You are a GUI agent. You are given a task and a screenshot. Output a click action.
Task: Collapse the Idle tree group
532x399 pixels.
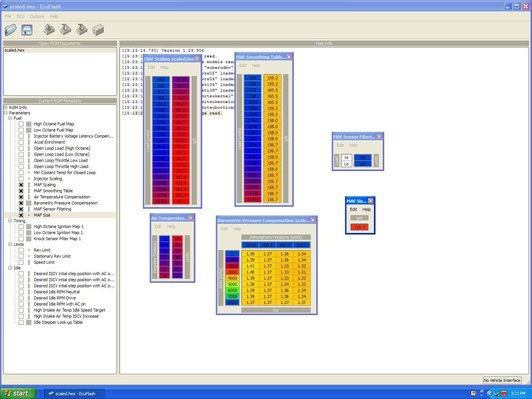click(x=10, y=268)
